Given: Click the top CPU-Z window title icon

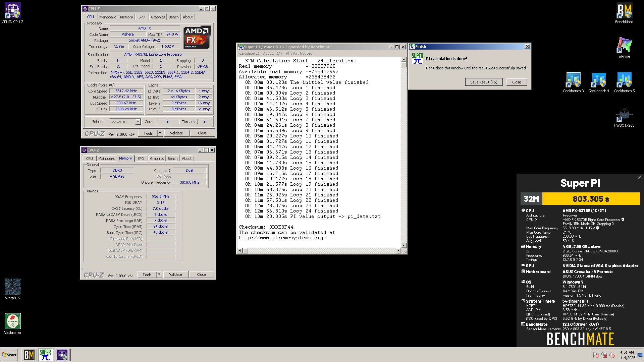Looking at the screenshot, I should (85, 9).
